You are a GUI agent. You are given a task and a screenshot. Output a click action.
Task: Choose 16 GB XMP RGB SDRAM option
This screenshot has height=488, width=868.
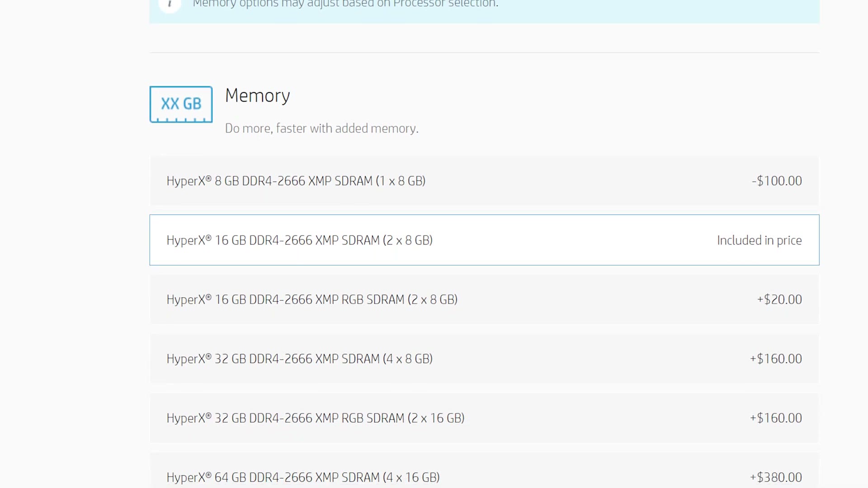point(484,300)
